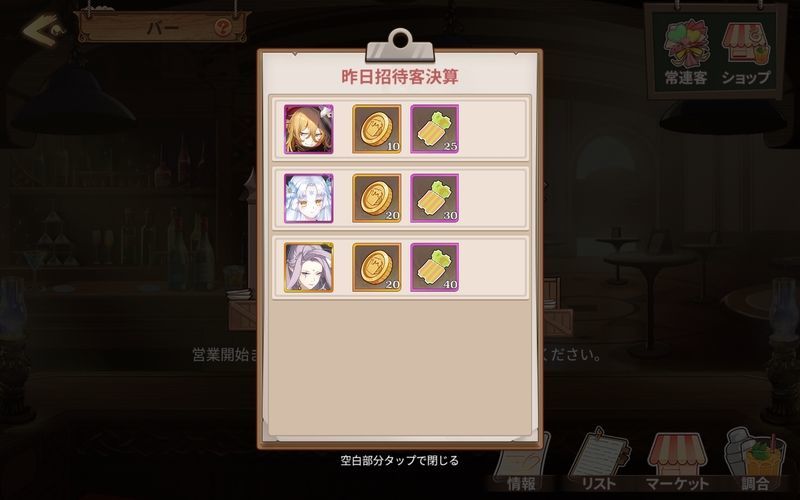Image resolution: width=800 pixels, height=500 pixels.
Task: Click the gold coin reward showing 10
Action: coord(377,129)
